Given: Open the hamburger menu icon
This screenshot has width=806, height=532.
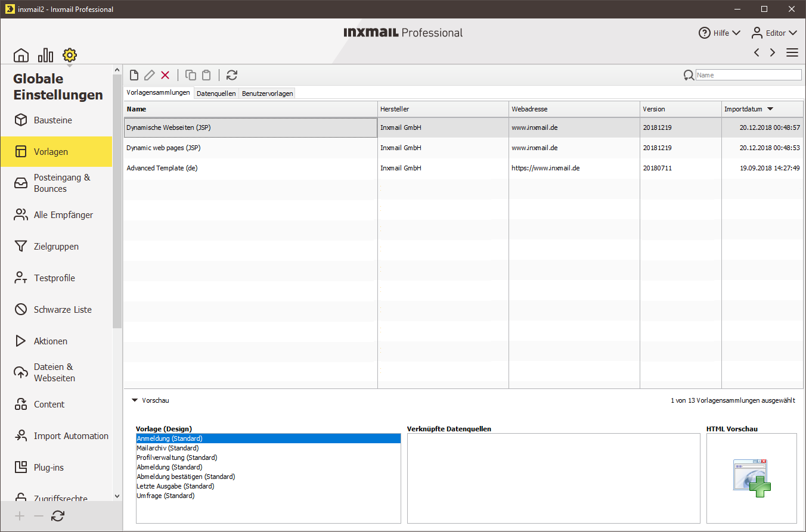Looking at the screenshot, I should (x=792, y=52).
